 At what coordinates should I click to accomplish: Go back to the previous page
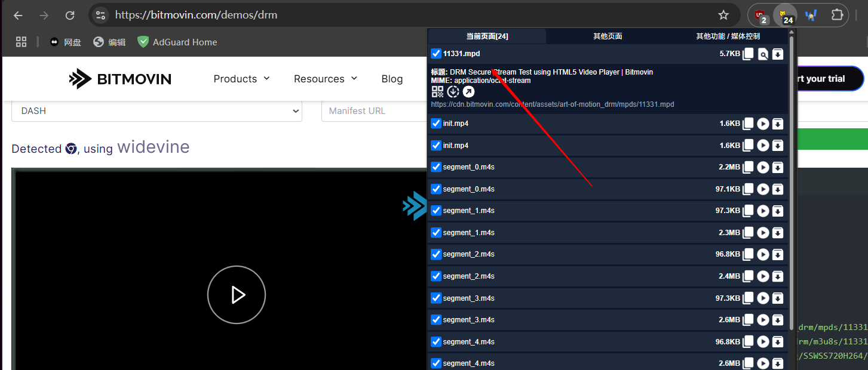[x=18, y=16]
